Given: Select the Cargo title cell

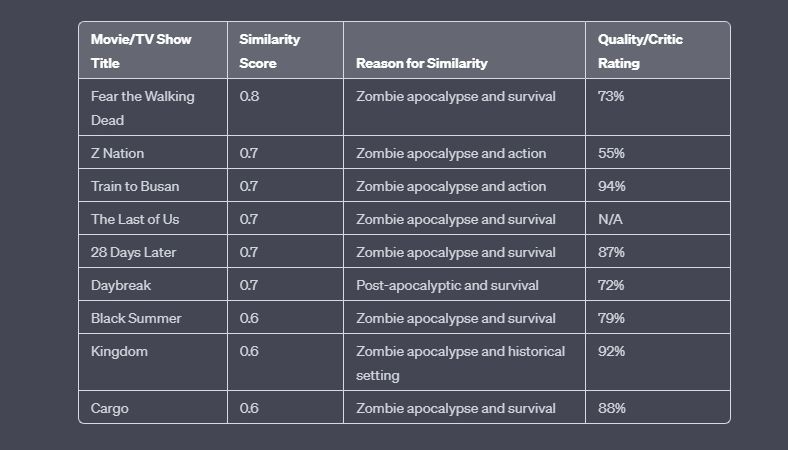Looking at the screenshot, I should coord(110,408).
